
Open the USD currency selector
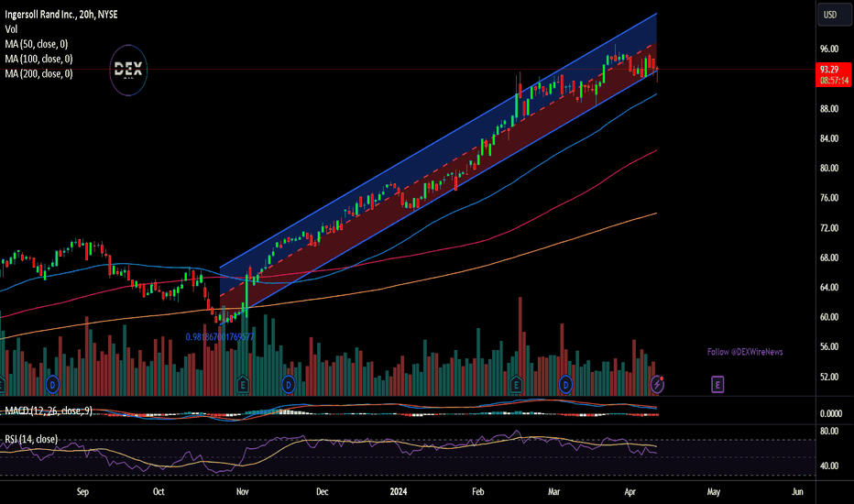pyautogui.click(x=834, y=15)
